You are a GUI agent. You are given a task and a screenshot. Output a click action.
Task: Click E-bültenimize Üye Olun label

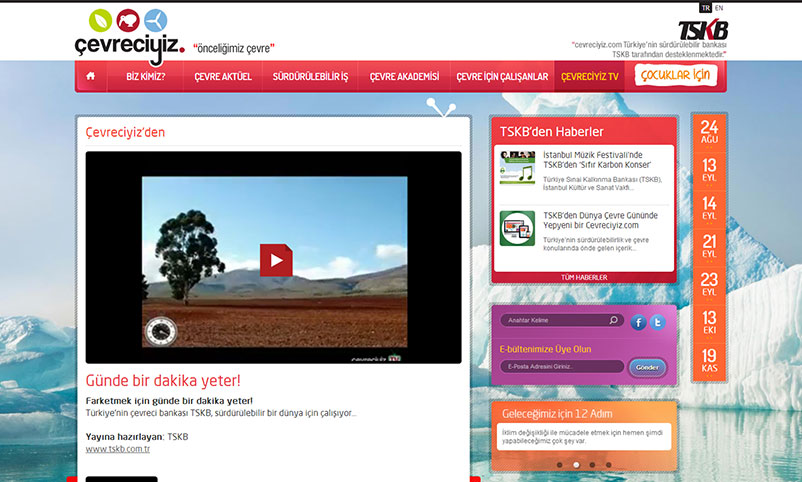[545, 349]
